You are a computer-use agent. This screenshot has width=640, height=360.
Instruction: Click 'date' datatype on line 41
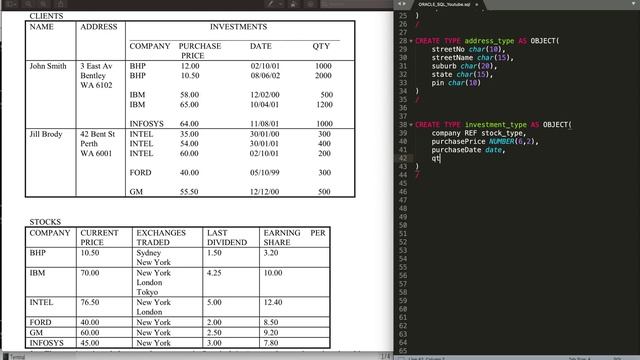coord(493,150)
